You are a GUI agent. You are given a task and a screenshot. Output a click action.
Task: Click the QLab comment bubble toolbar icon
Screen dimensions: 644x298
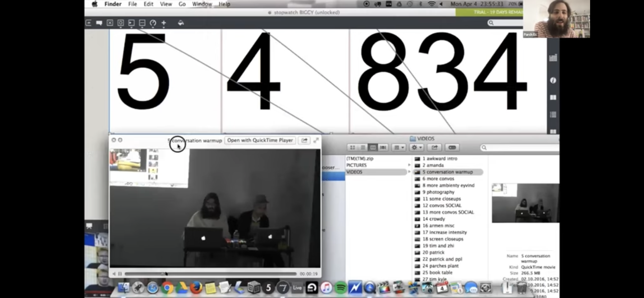(x=99, y=23)
